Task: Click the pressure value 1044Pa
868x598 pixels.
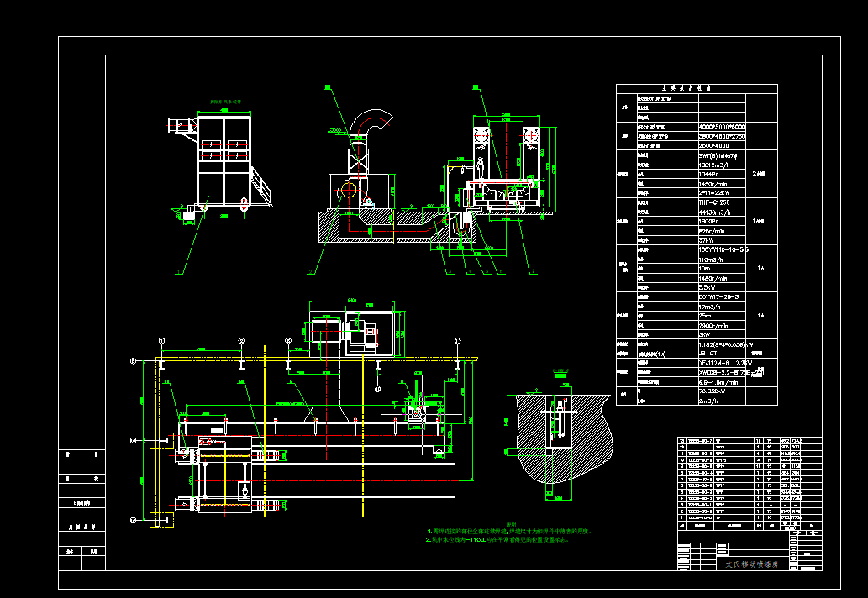Action: click(710, 174)
